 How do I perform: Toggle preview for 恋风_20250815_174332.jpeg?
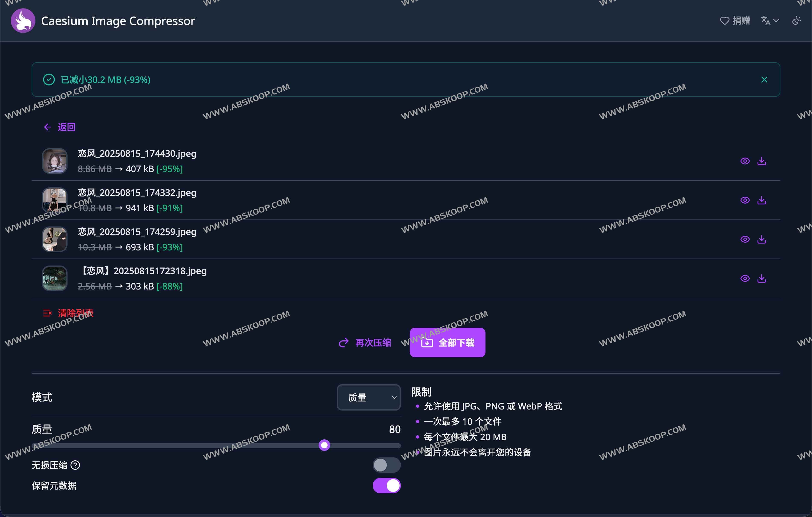pyautogui.click(x=745, y=200)
